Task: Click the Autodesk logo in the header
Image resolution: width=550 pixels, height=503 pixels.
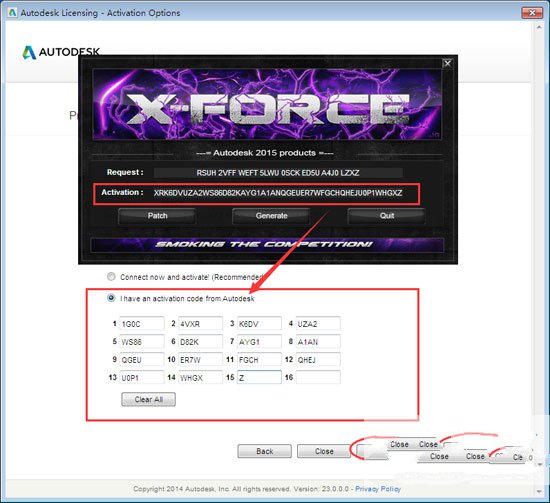Action: [61, 52]
